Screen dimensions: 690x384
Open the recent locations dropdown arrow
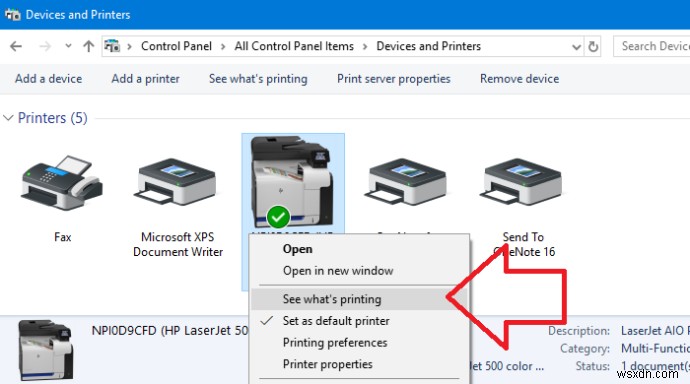point(68,46)
